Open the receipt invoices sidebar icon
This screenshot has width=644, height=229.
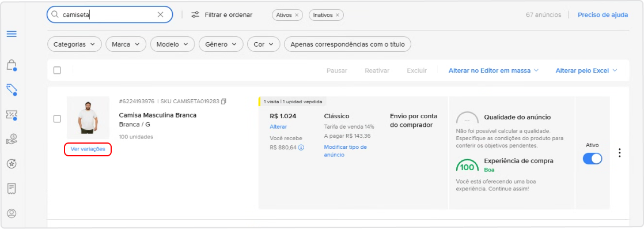(x=12, y=188)
